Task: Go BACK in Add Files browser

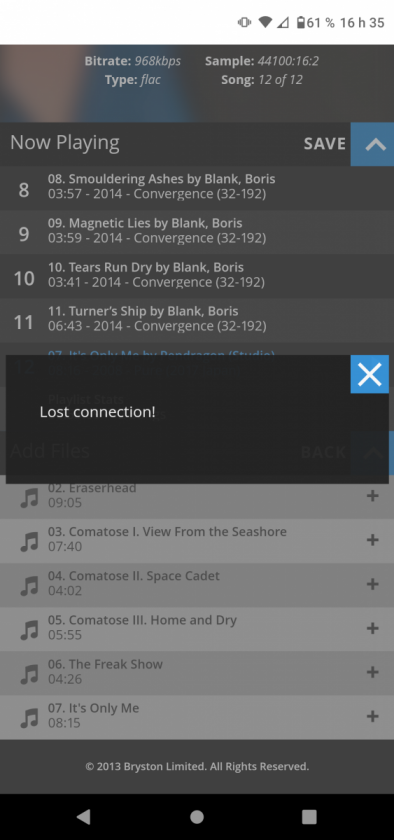Action: [x=323, y=452]
